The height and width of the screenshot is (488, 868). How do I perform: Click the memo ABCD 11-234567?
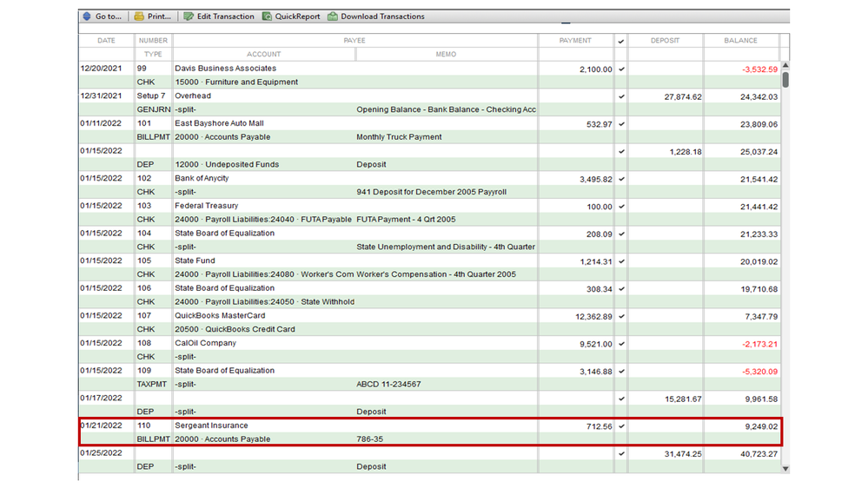pyautogui.click(x=388, y=385)
